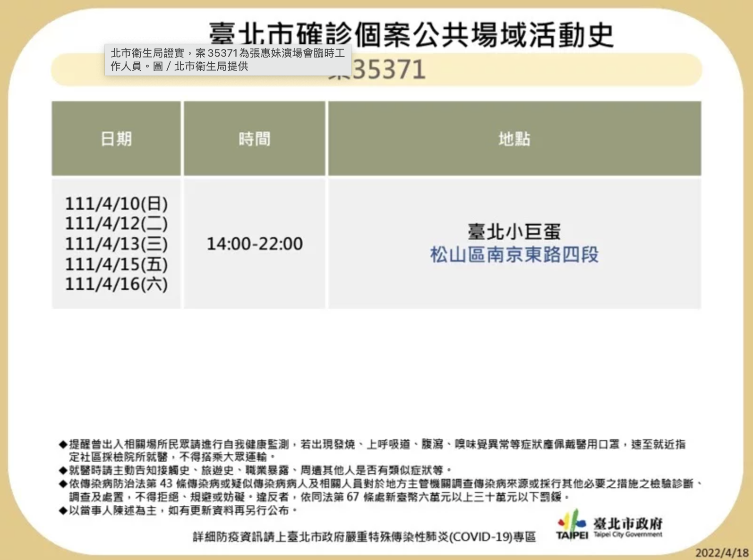The width and height of the screenshot is (753, 560).
Task: Click the 臺北市政府 text beside the logo
Action: coord(628,524)
